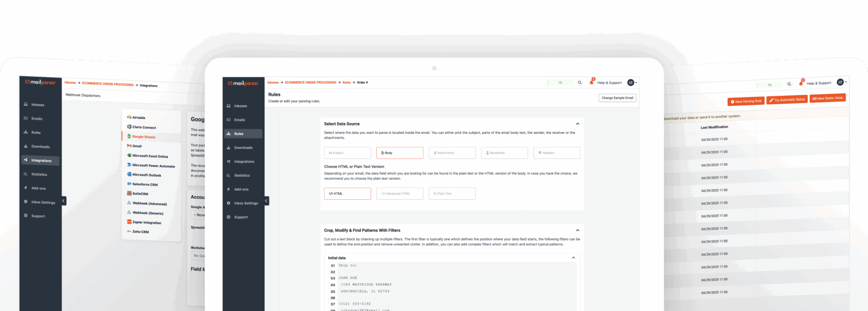
Task: Click the search icon in center window header
Action: click(x=580, y=83)
